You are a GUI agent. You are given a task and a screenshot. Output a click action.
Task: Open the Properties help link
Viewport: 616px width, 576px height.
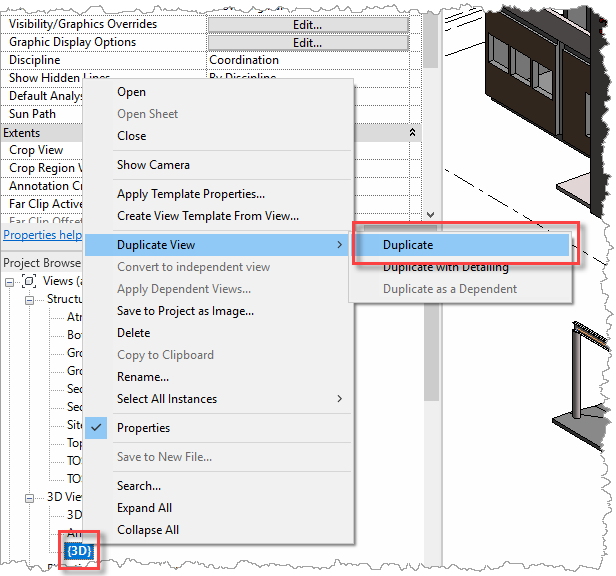tap(42, 235)
